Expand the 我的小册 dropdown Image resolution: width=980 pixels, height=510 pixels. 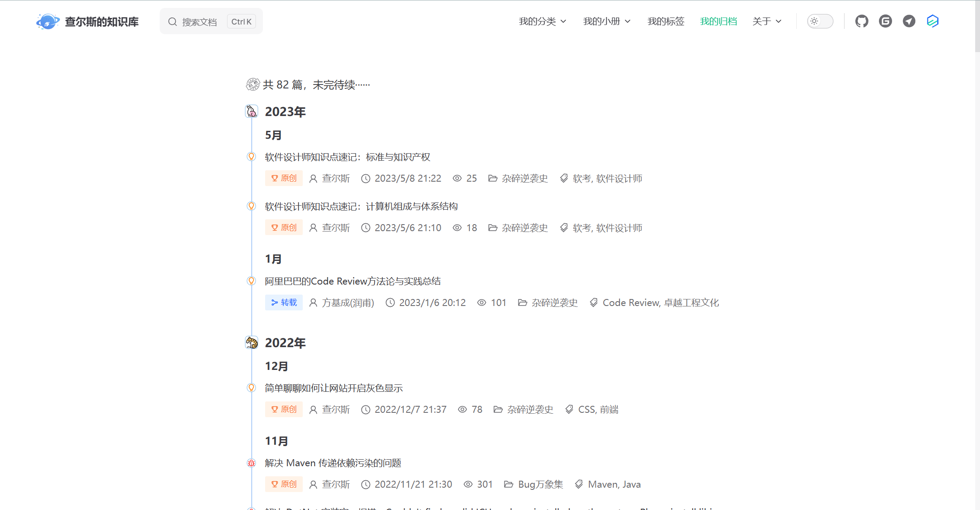(x=606, y=21)
